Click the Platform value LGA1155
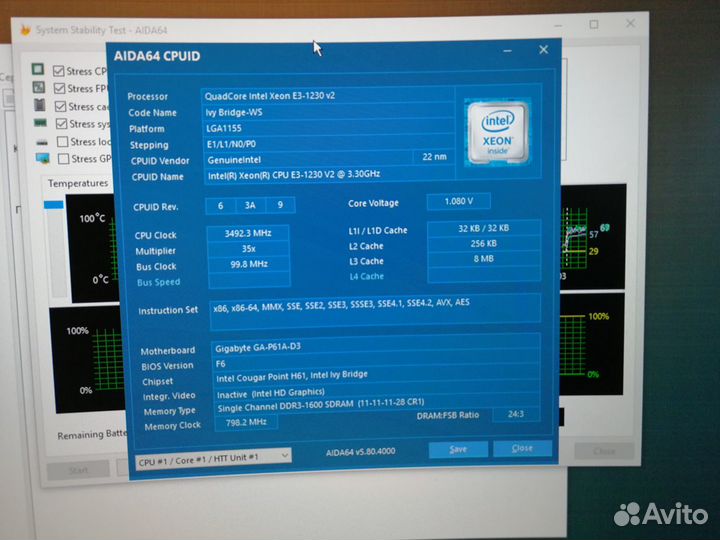720x540 pixels. (329, 128)
